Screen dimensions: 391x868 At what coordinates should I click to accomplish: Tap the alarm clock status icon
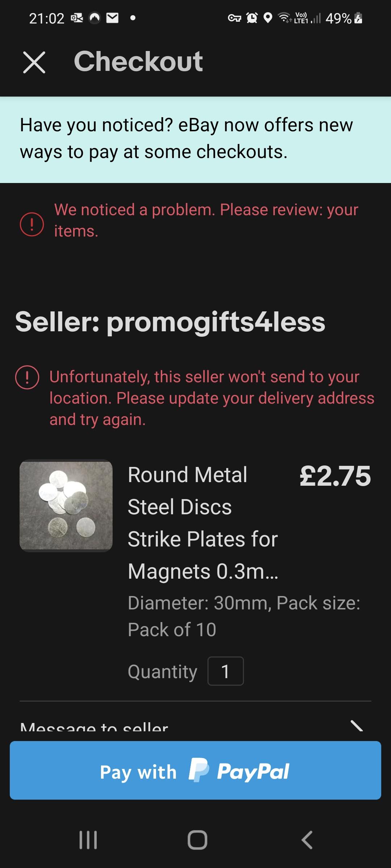(252, 18)
